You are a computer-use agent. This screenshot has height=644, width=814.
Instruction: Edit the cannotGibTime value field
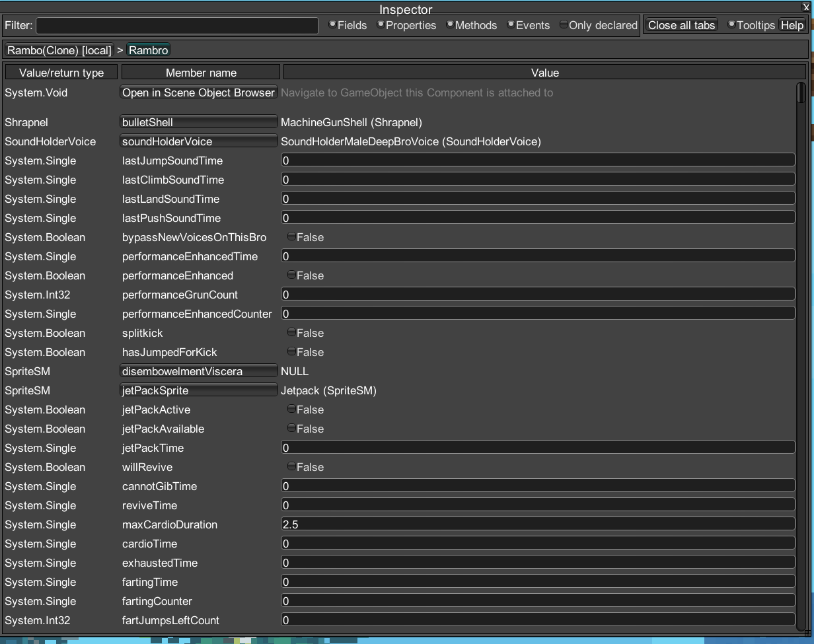tap(538, 485)
